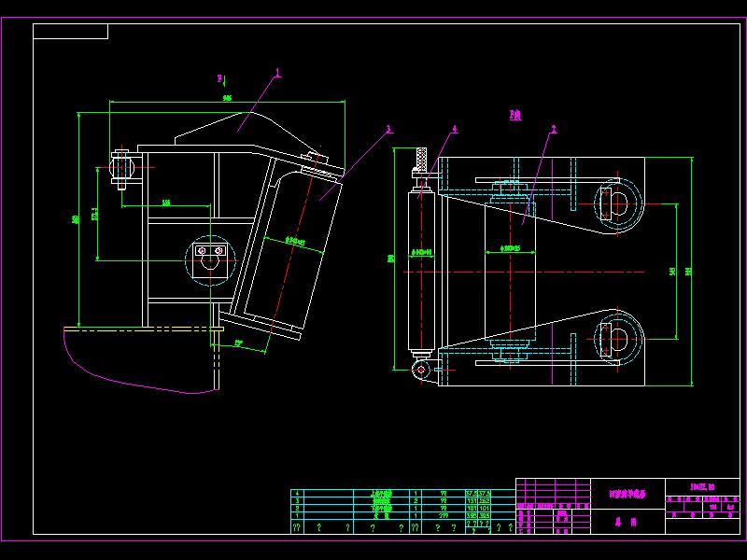Click the top horizontal dimension text above the side view
The image size is (747, 560).
click(x=227, y=98)
